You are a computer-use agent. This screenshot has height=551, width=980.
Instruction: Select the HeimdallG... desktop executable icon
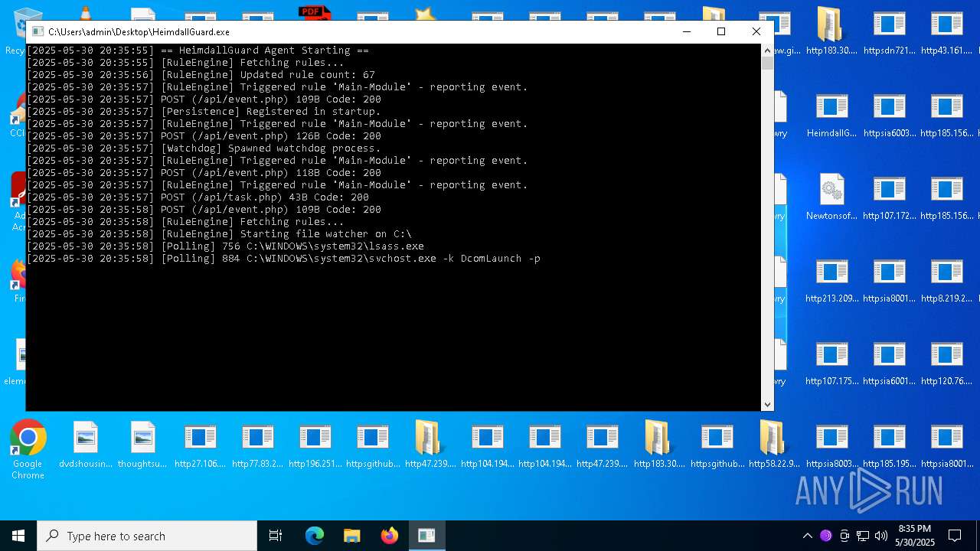tap(832, 115)
